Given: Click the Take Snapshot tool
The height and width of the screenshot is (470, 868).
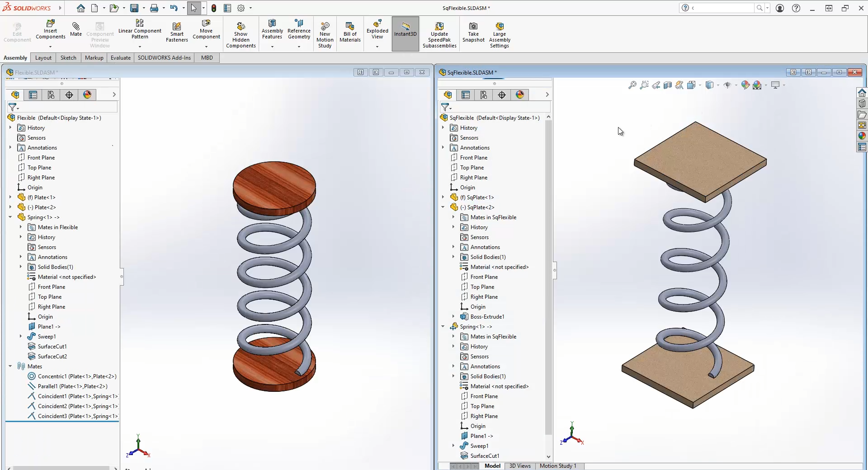Looking at the screenshot, I should pos(473,32).
